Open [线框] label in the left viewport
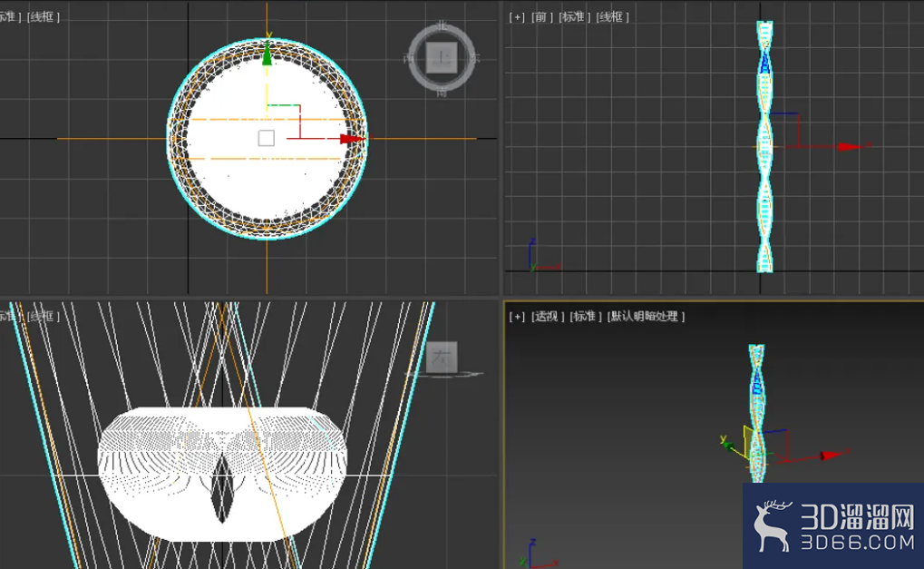This screenshot has height=569, width=924. click(43, 317)
